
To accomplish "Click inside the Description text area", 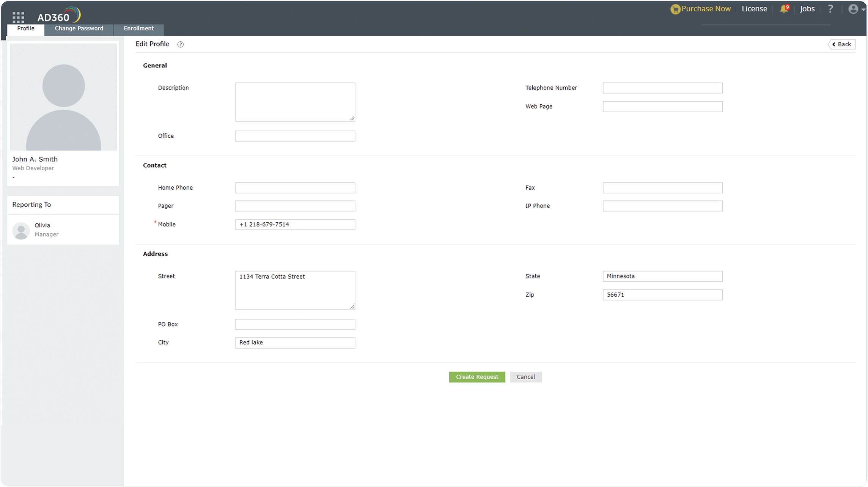I will click(x=295, y=101).
